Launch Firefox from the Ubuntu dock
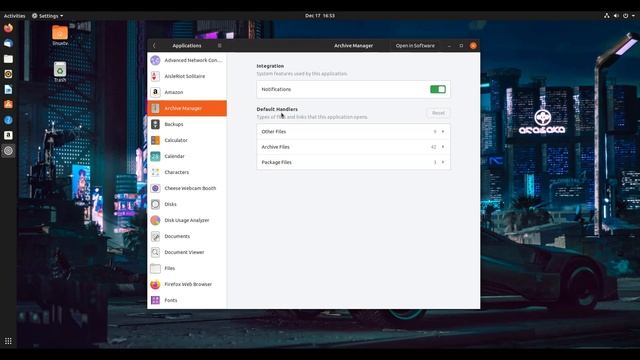The height and width of the screenshot is (360, 640). 8,28
